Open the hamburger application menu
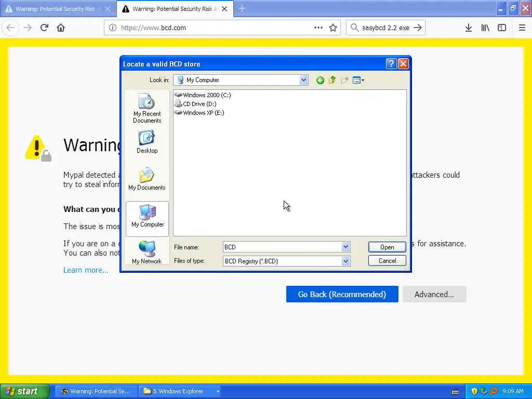The width and height of the screenshot is (532, 399). [522, 28]
